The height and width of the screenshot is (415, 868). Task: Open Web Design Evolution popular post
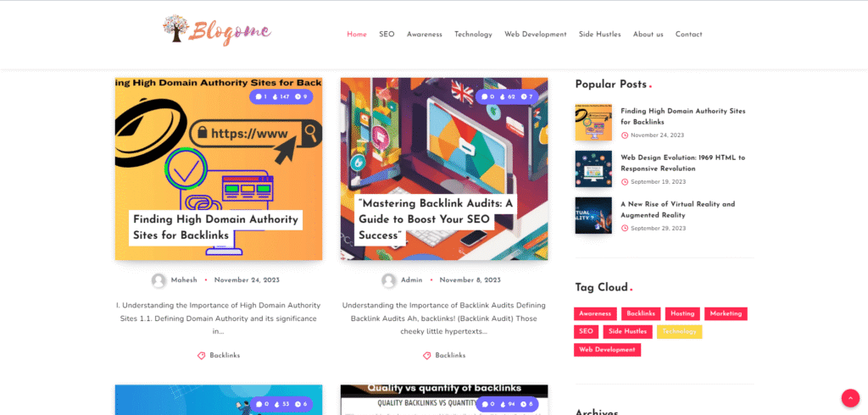682,163
